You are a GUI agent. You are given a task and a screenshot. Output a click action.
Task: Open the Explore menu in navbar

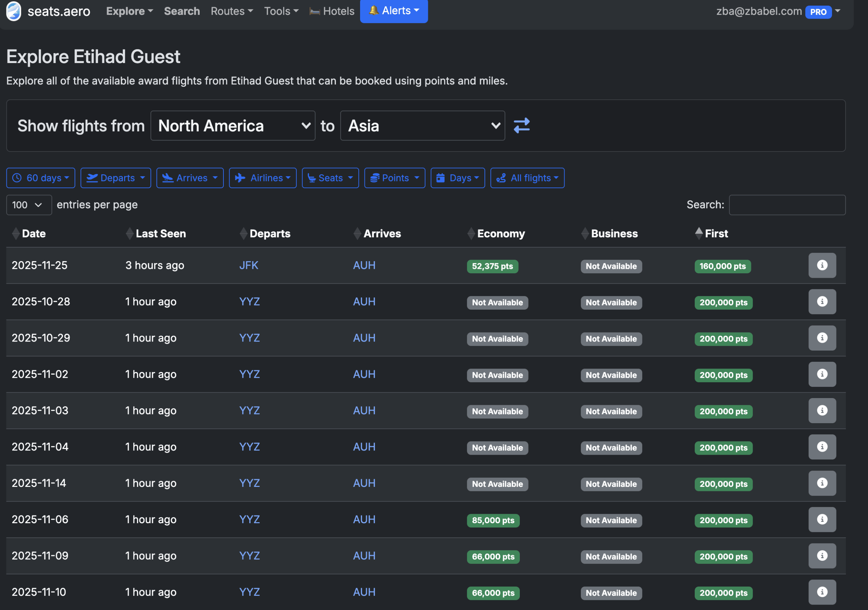point(129,11)
